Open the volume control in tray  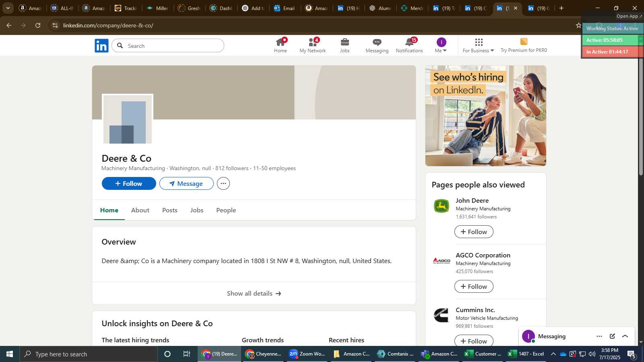pos(592,354)
